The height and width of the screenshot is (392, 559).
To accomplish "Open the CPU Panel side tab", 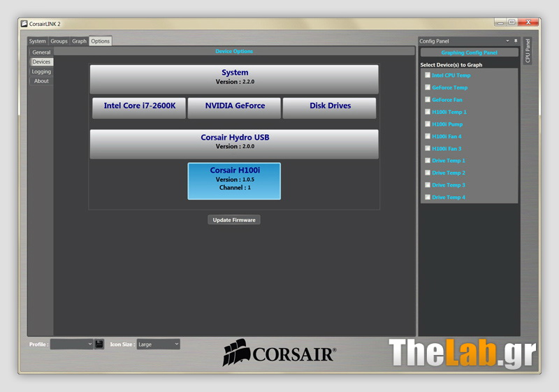I will click(528, 50).
